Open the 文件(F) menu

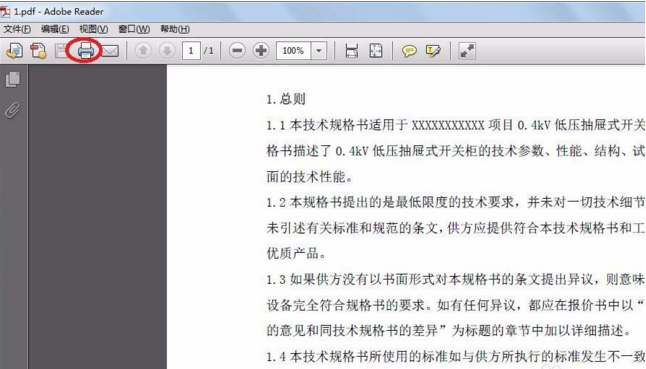coord(17,29)
